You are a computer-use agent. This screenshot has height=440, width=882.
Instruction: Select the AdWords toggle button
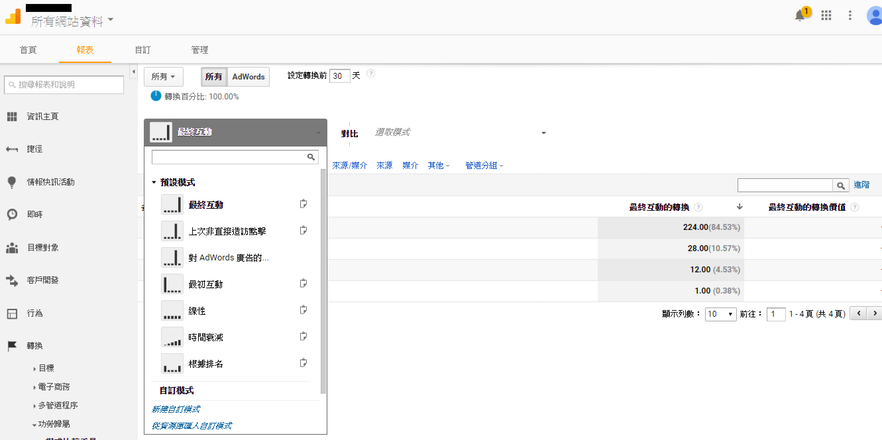click(248, 77)
